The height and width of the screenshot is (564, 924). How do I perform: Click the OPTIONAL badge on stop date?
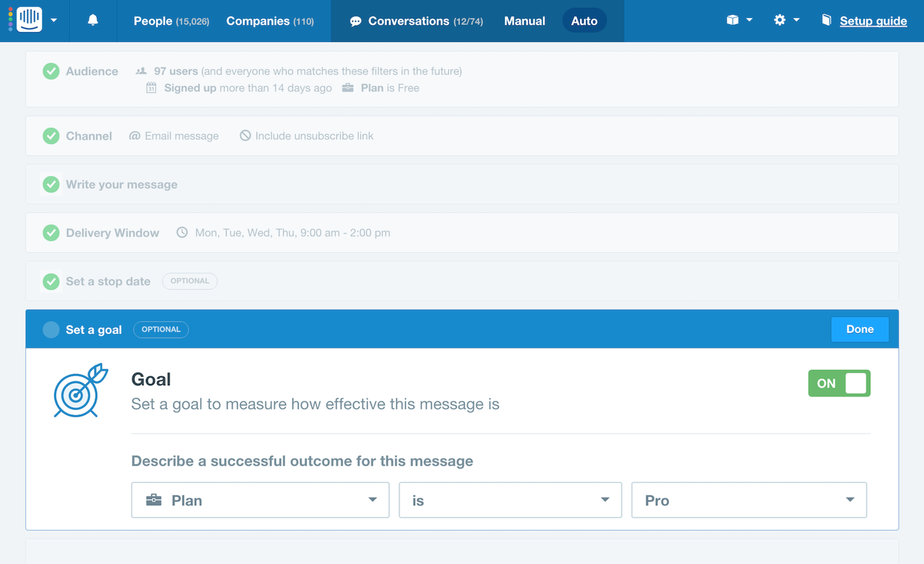point(190,281)
